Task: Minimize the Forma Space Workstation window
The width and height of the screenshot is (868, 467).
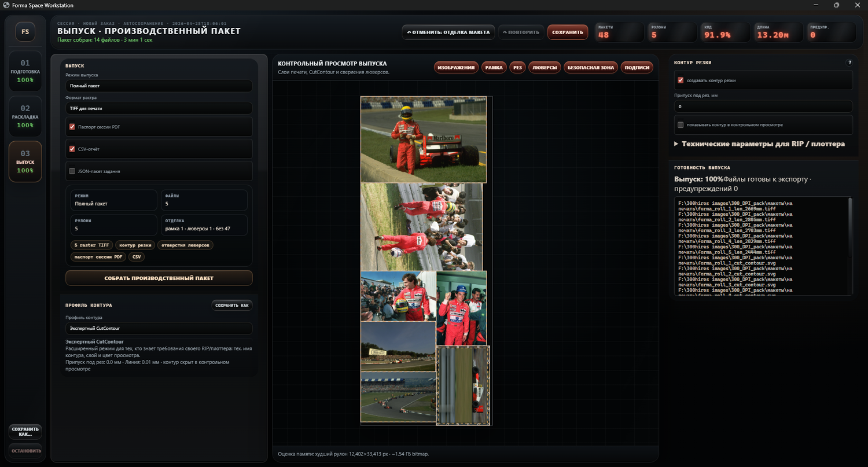Action: [x=816, y=5]
